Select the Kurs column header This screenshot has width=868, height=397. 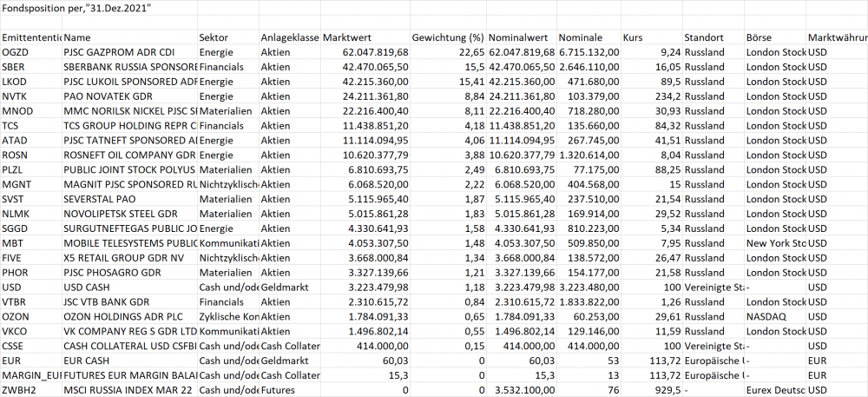(x=633, y=38)
